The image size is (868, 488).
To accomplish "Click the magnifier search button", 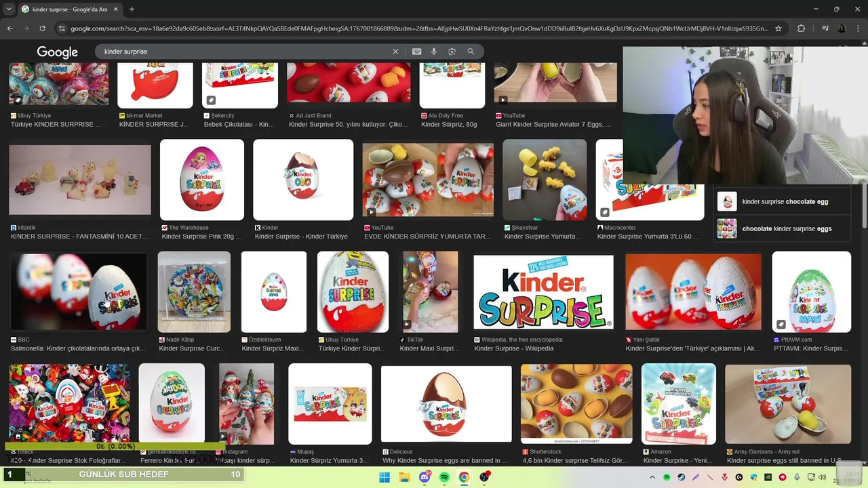I will point(471,52).
